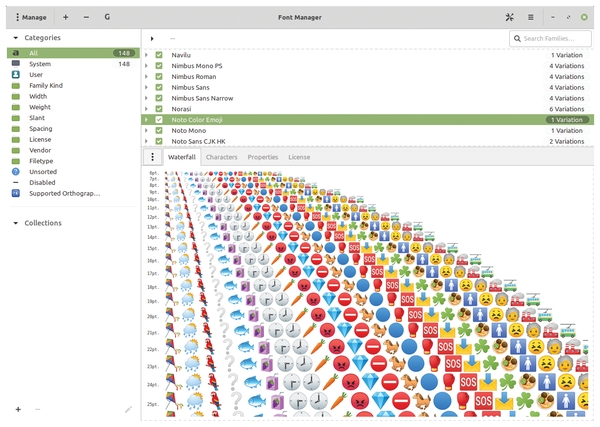
Task: Click the Norasi 6 Variations label
Action: pos(566,109)
